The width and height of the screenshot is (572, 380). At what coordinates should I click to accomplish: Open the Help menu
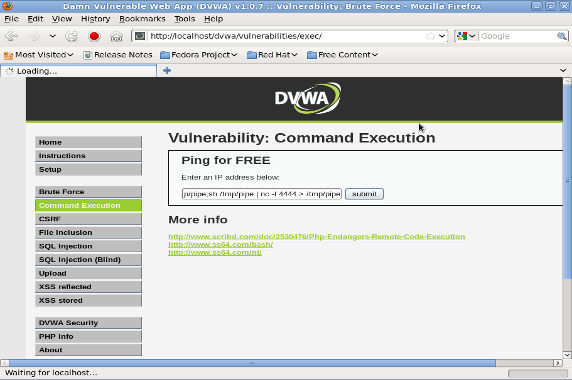213,19
